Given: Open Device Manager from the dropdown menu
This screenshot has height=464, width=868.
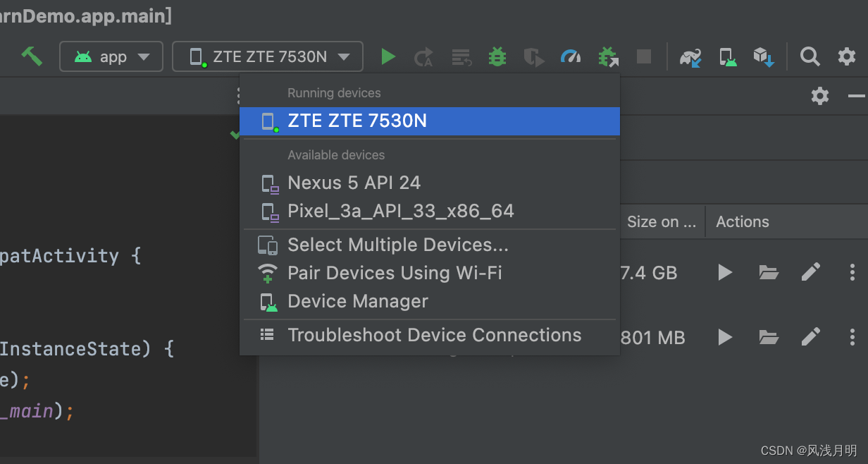Looking at the screenshot, I should coord(430,301).
